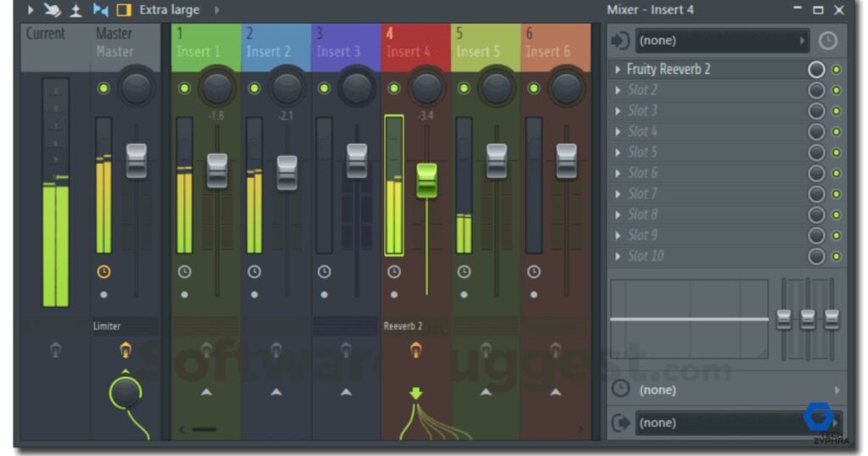Click the Insert 6 latency clock icon
Image resolution: width=868 pixels, height=456 pixels.
[x=534, y=272]
